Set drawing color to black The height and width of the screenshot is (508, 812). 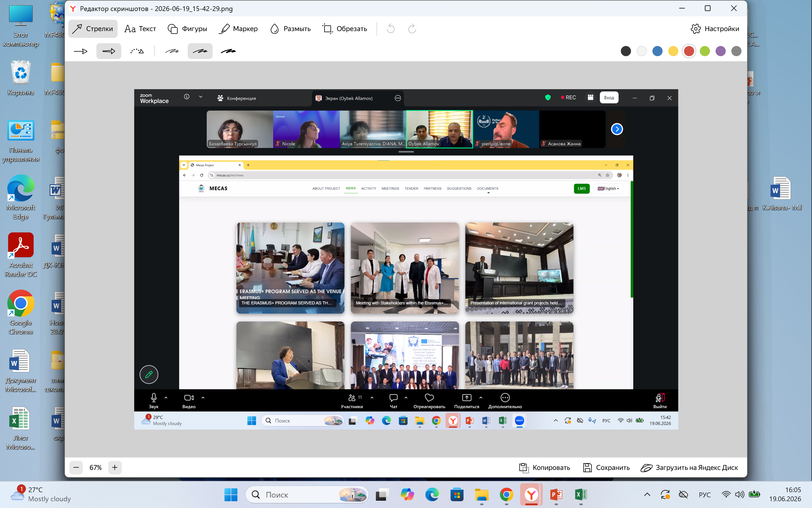626,51
